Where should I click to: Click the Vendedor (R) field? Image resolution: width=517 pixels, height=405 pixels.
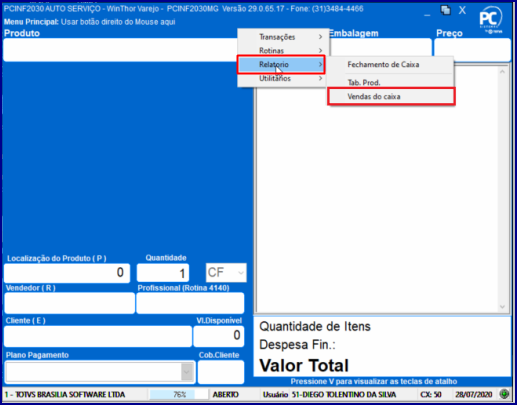(x=70, y=303)
